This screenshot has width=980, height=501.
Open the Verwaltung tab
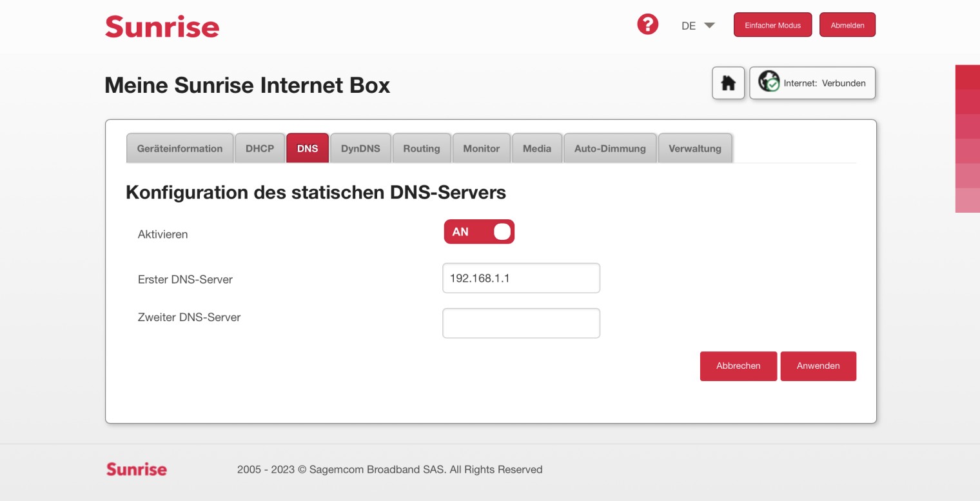[694, 148]
